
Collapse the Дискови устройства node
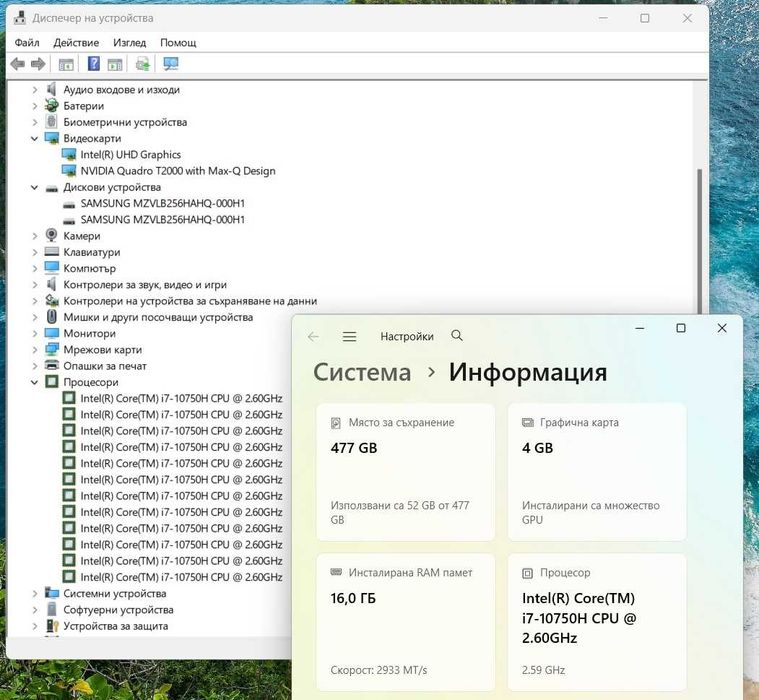click(34, 187)
